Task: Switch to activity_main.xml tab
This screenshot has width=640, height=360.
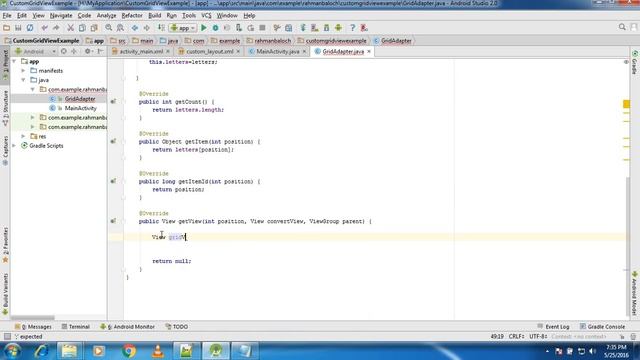Action: (x=141, y=51)
